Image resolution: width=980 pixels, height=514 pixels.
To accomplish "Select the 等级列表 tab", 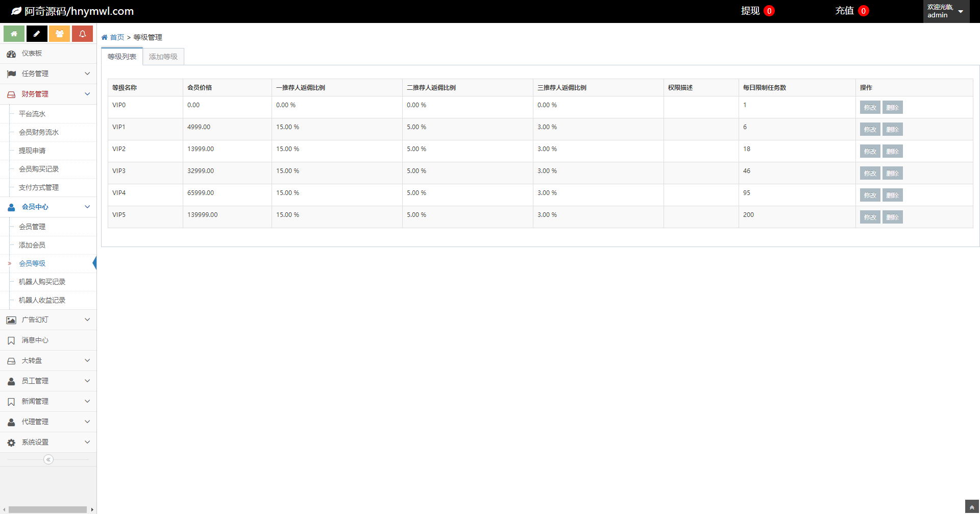I will click(x=122, y=57).
